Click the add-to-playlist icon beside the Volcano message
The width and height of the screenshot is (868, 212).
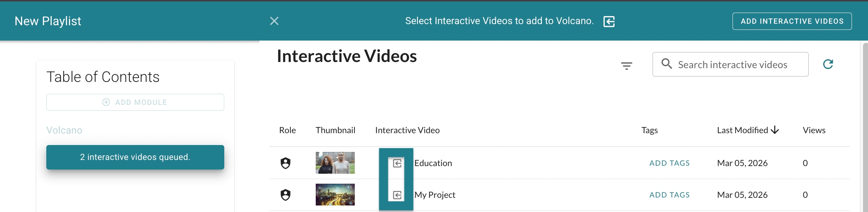609,21
